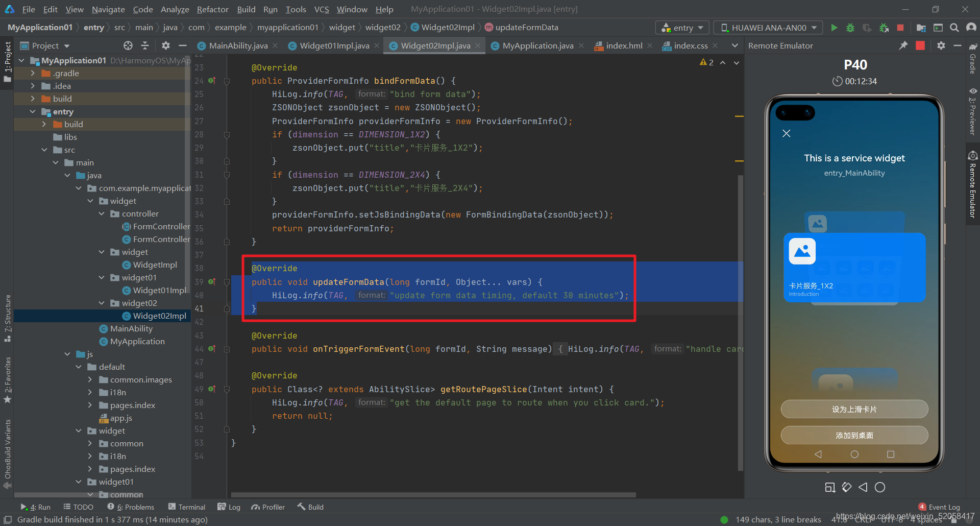Open Search Everywhere magnifier icon

[x=954, y=28]
